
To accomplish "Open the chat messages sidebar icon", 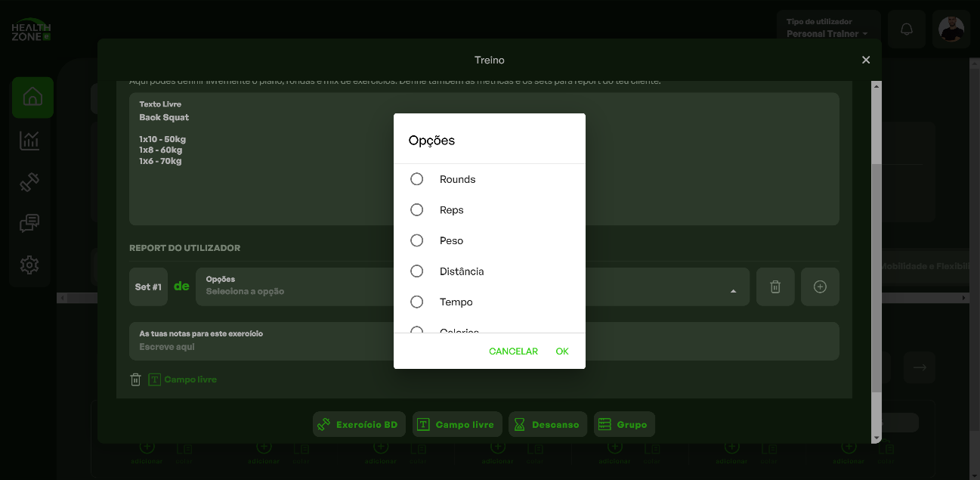I will pos(30,224).
